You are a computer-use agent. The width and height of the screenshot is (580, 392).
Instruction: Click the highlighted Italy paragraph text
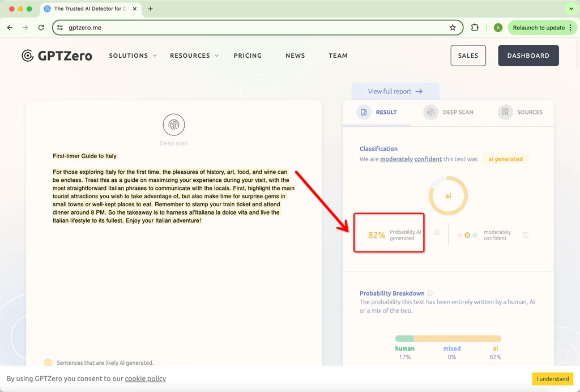click(x=173, y=196)
